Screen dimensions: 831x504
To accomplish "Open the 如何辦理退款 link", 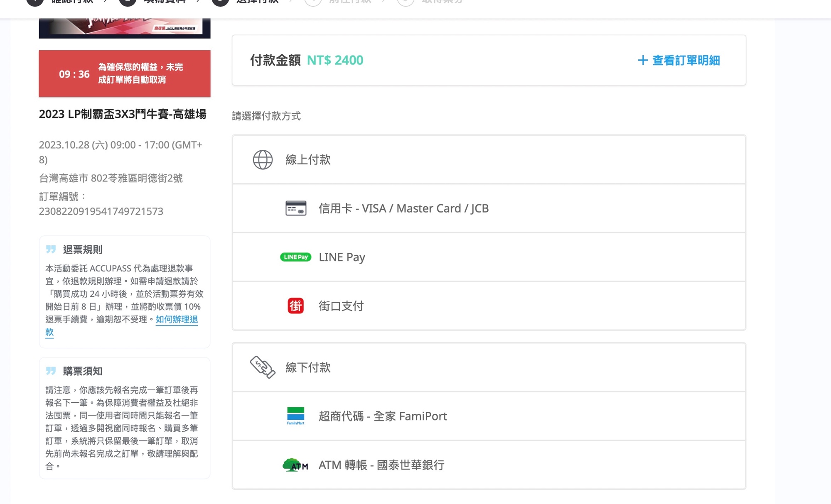I will coord(176,320).
